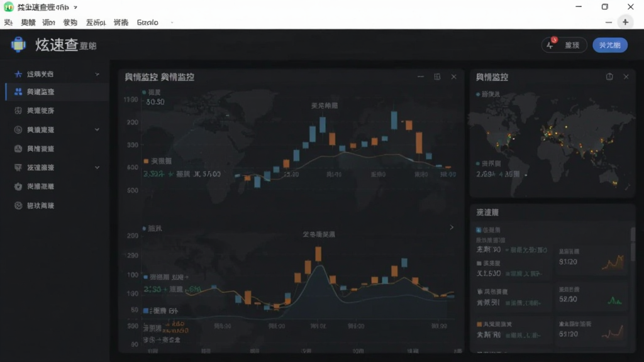The height and width of the screenshot is (362, 644).
Task: Open the globe icon sidebar item at bottom
Action: pos(56,206)
